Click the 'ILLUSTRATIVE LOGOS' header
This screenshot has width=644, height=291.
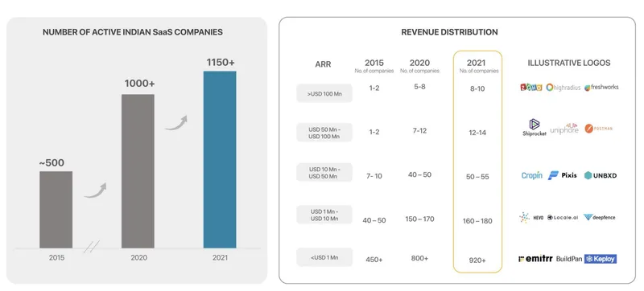pos(569,64)
